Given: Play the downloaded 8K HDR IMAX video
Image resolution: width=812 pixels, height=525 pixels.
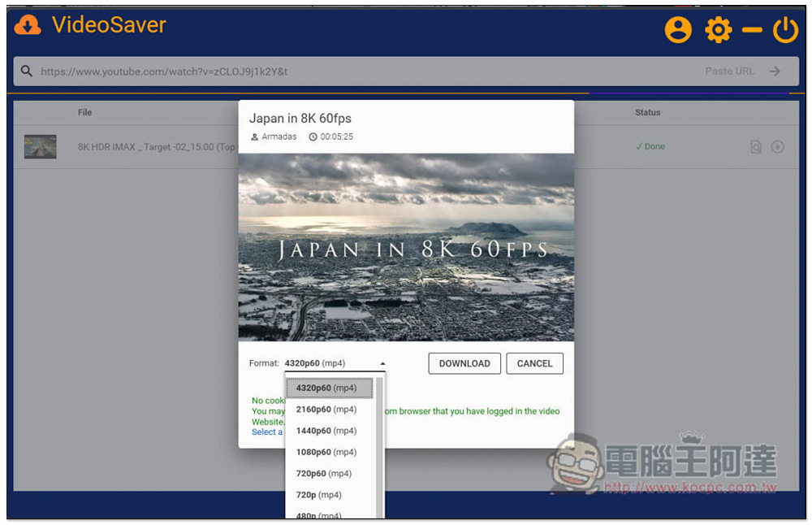Looking at the screenshot, I should click(777, 146).
